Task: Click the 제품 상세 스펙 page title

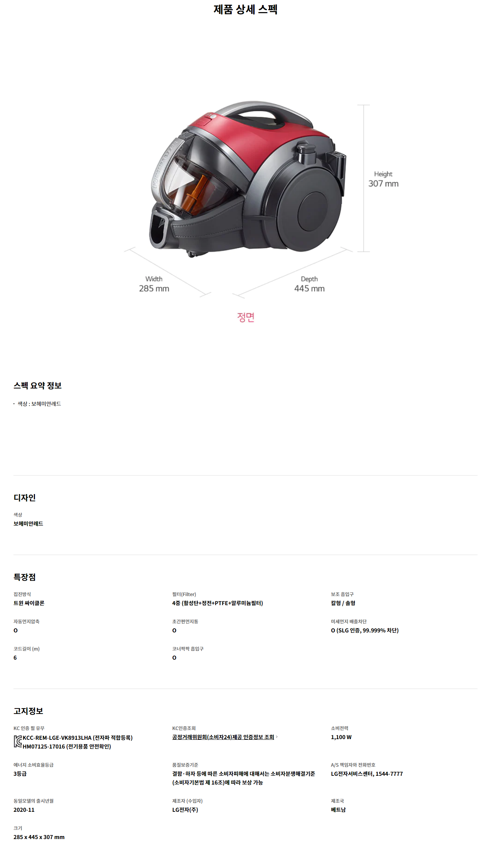Action: [x=245, y=9]
